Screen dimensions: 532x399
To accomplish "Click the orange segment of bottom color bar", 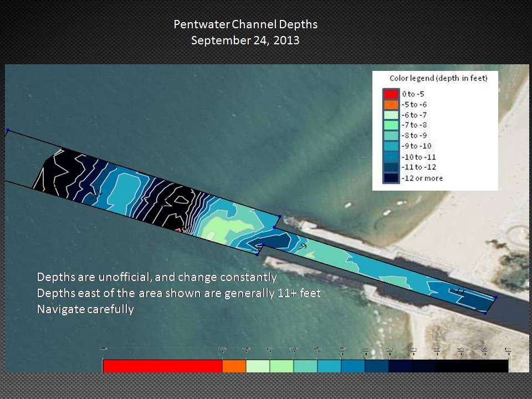I will (234, 366).
